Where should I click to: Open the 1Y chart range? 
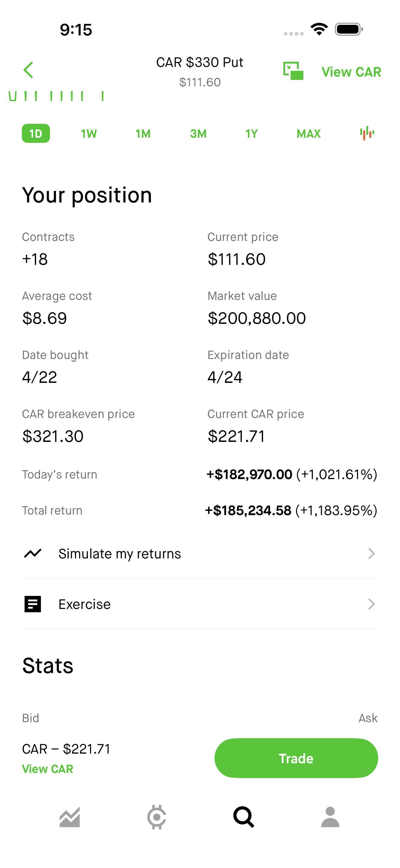point(252,134)
